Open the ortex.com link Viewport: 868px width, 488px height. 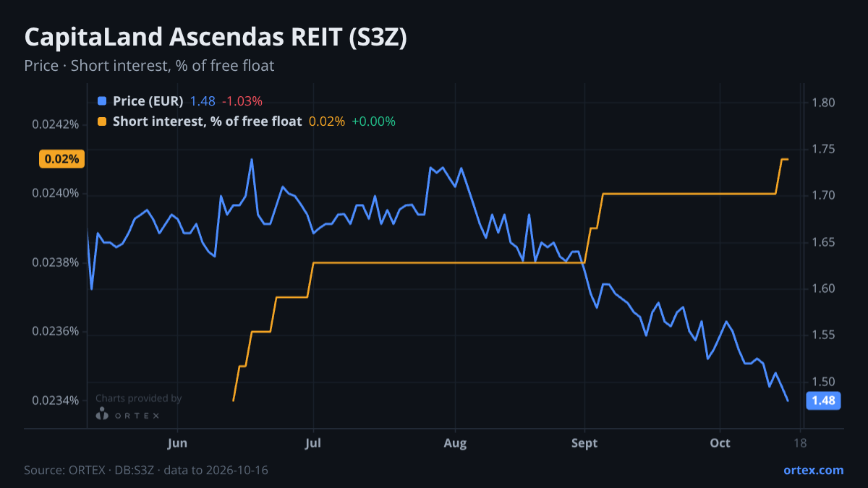(x=814, y=470)
